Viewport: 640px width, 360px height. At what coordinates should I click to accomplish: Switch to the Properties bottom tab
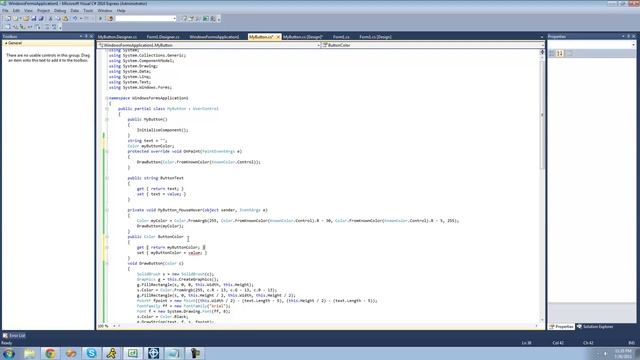pos(562,327)
